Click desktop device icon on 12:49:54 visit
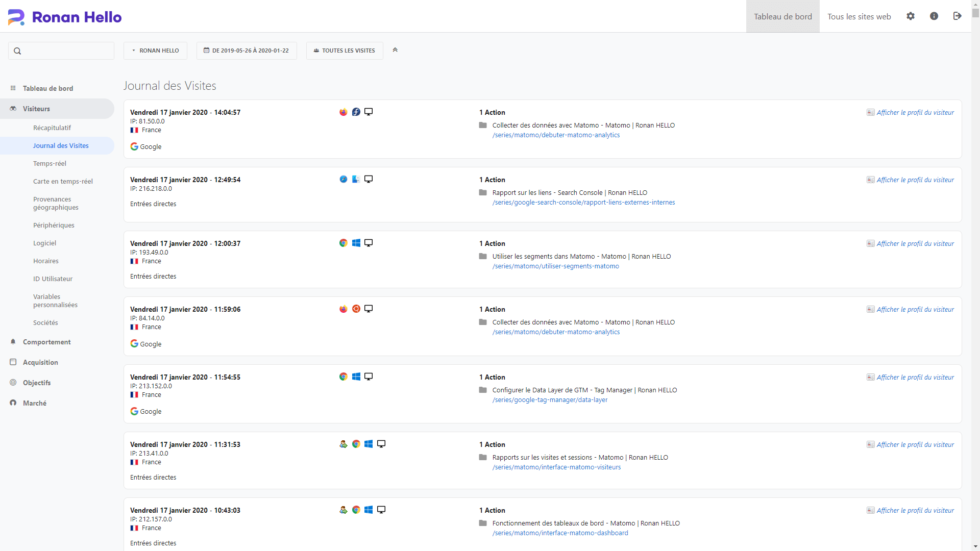This screenshot has height=551, width=980. (369, 180)
